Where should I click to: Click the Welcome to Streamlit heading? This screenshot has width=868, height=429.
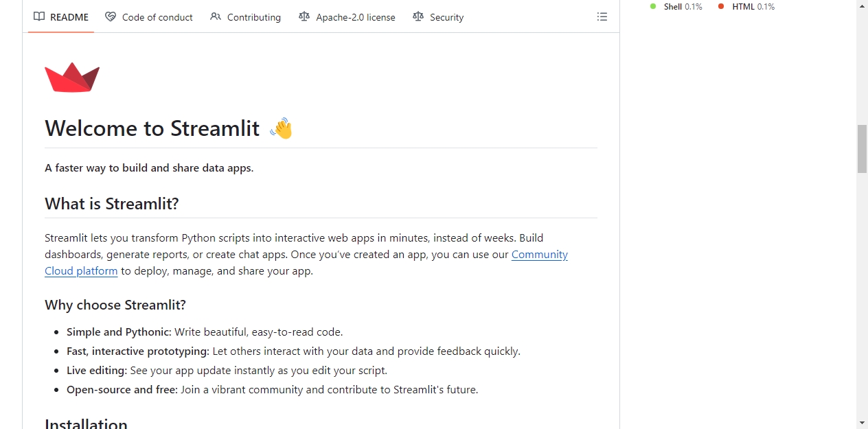(x=169, y=128)
